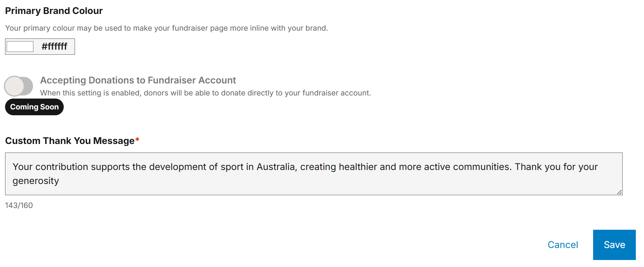Image resolution: width=644 pixels, height=267 pixels.
Task: Click the Coming Soon badge
Action: coord(34,107)
